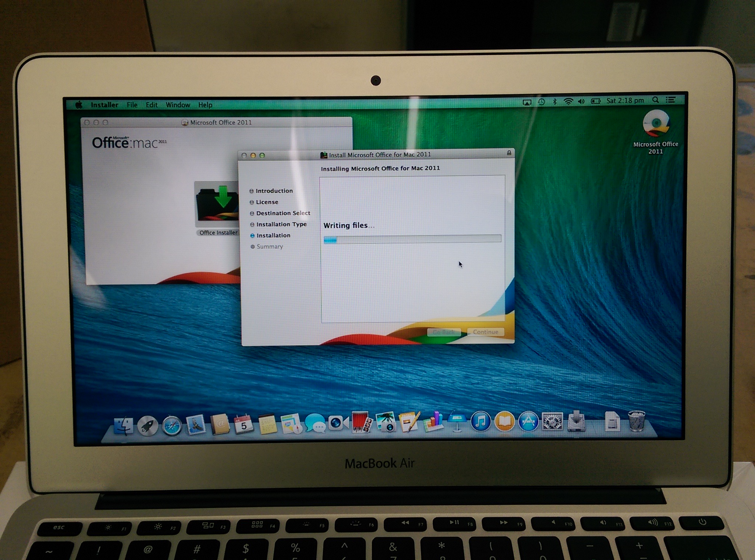Open the document stack in Dock

612,421
